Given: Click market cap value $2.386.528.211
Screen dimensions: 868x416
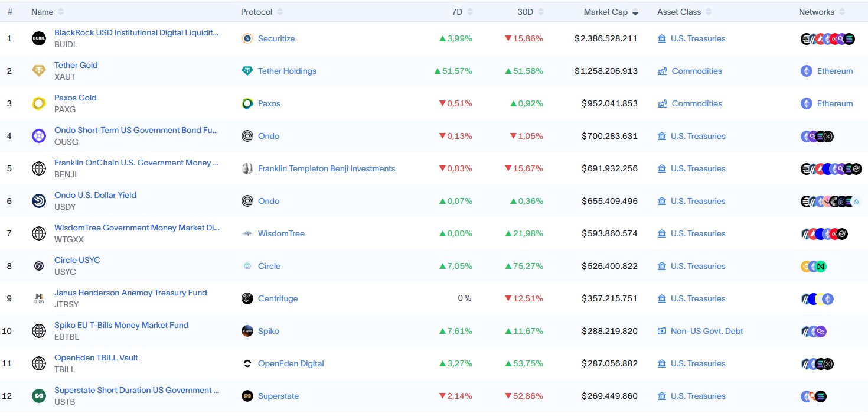Looking at the screenshot, I should point(606,38).
